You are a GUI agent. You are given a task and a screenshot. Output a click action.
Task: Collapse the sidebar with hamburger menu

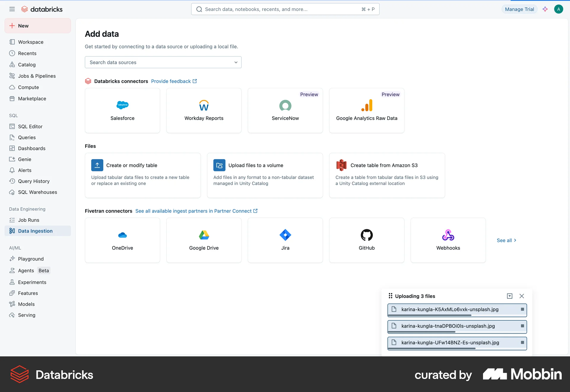tap(12, 9)
